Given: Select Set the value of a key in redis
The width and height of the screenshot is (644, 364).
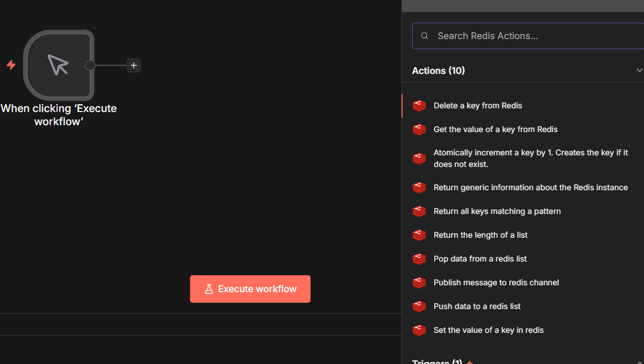Looking at the screenshot, I should 488,330.
